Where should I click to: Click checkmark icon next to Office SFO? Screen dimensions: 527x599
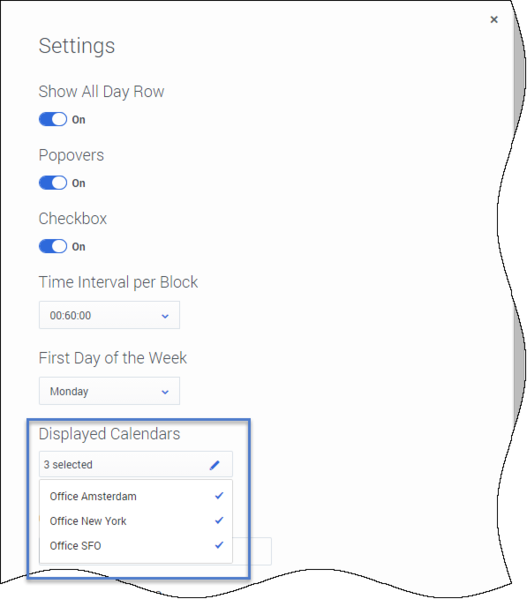219,545
